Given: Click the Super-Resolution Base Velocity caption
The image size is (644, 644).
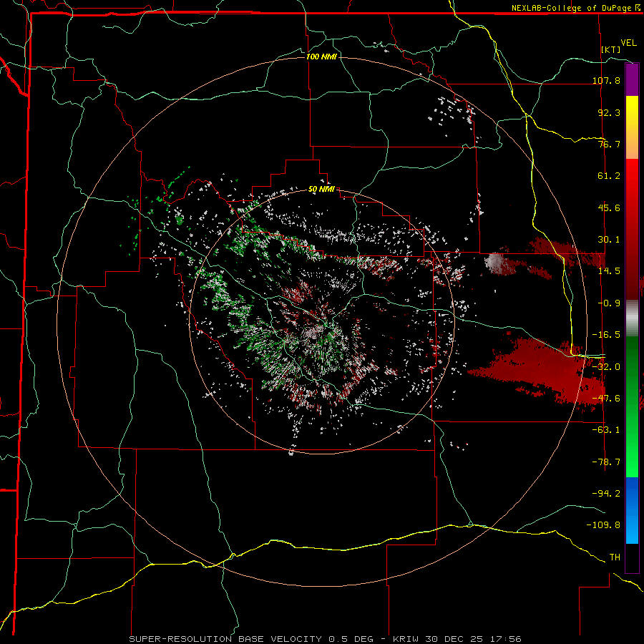Looking at the screenshot, I should coord(325,639).
